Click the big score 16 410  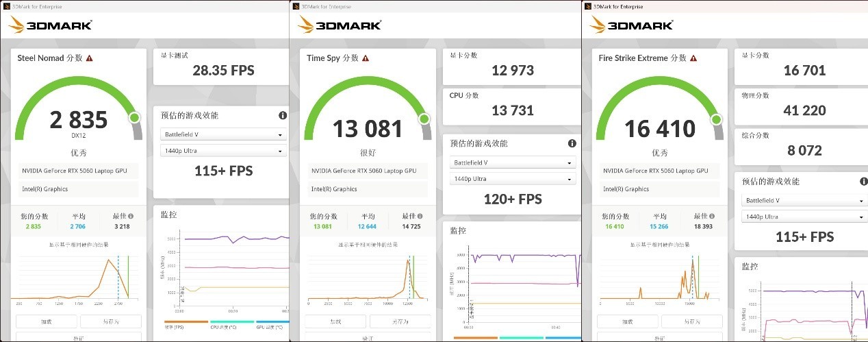(x=660, y=128)
